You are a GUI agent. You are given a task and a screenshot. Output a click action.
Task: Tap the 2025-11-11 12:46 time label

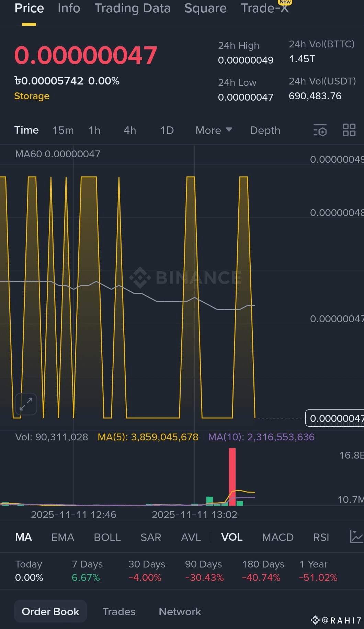pyautogui.click(x=73, y=515)
